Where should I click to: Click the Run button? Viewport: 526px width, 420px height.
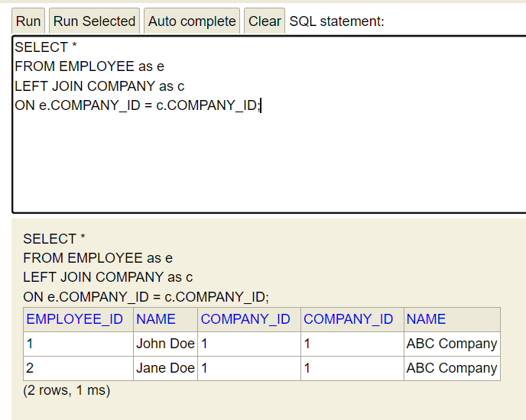pos(28,21)
